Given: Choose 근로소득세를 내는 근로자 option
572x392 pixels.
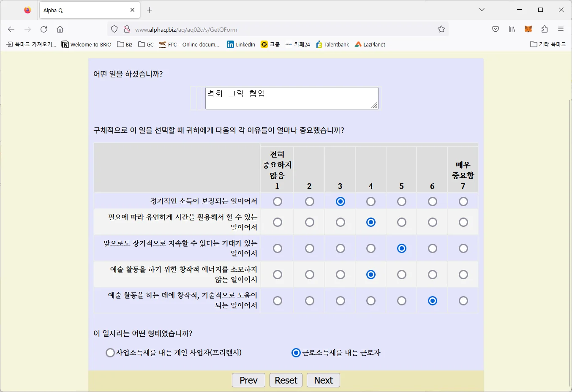Looking at the screenshot, I should 296,353.
